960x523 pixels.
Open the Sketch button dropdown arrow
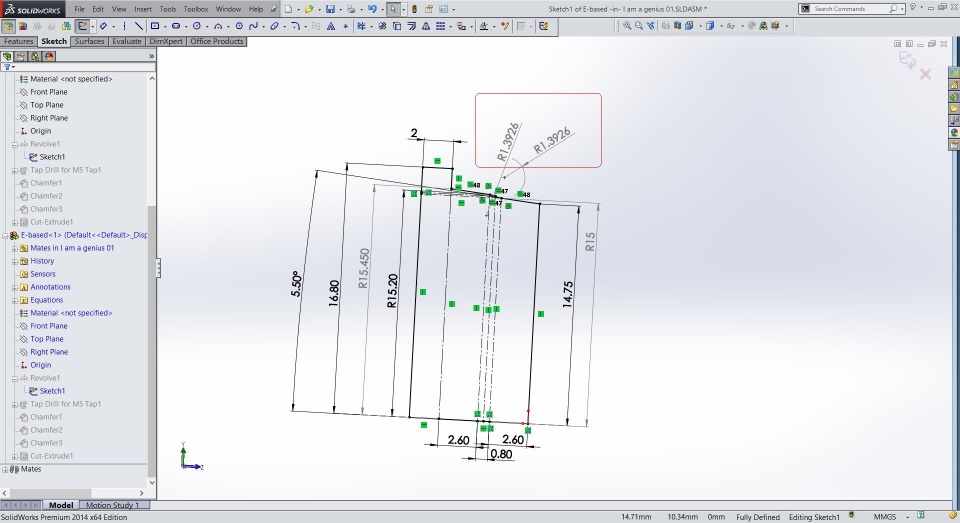coord(92,26)
